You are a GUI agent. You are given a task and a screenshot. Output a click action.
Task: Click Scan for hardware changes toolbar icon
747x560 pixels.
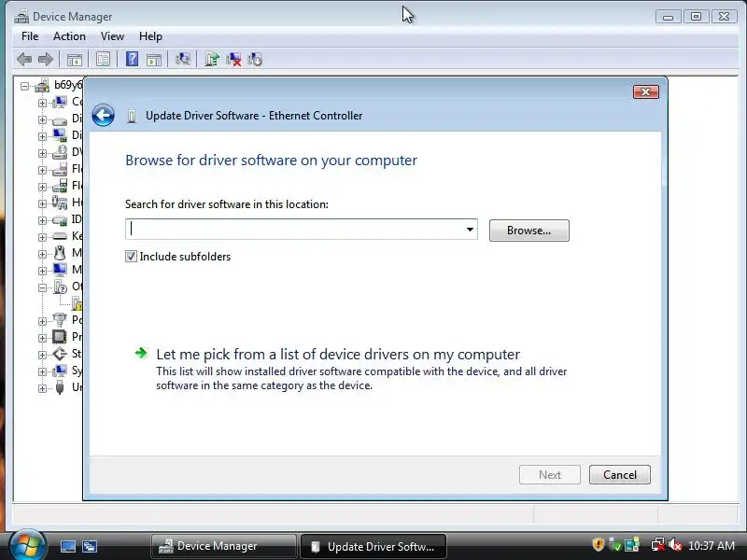tap(182, 59)
